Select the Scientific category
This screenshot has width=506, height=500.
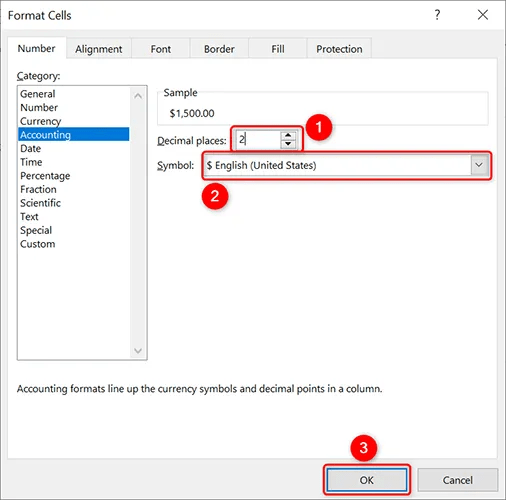click(74, 203)
